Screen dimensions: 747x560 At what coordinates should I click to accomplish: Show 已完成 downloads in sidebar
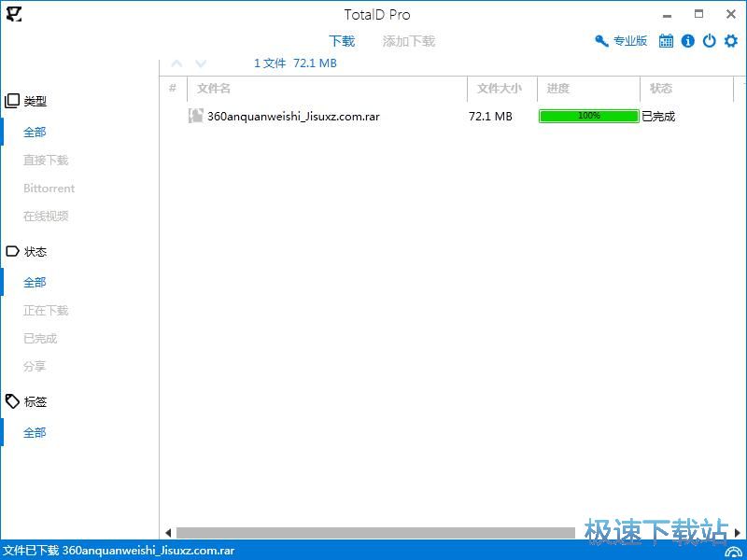[40, 339]
